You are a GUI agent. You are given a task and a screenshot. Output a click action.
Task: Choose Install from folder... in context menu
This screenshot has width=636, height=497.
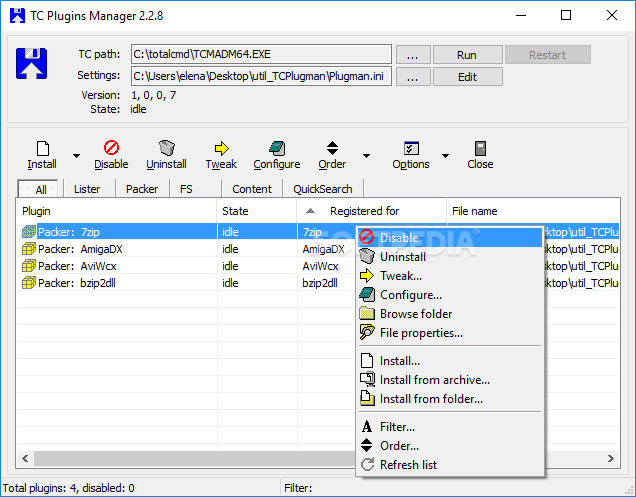click(x=450, y=399)
